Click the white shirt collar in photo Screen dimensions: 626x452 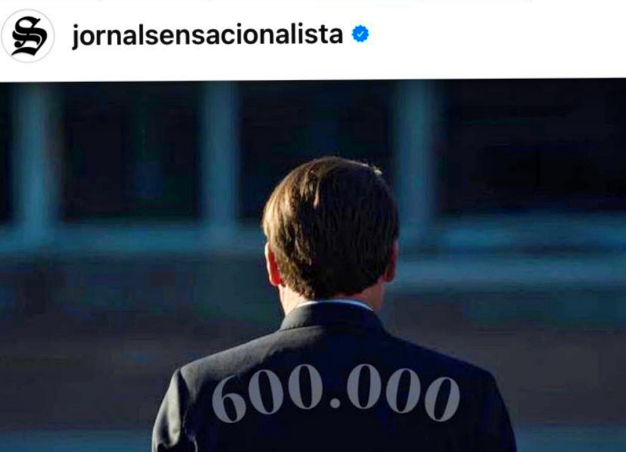(x=335, y=304)
